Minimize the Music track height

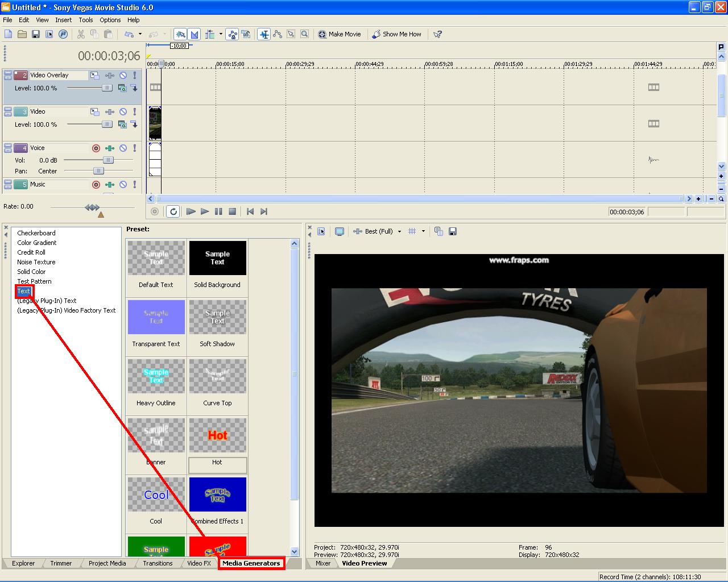(8, 182)
